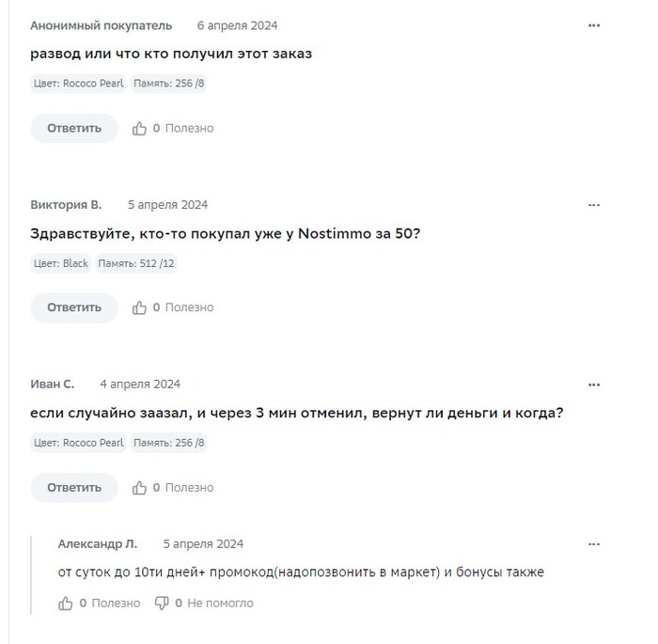Select Память: 256 /8 tag on first question

coord(168,83)
